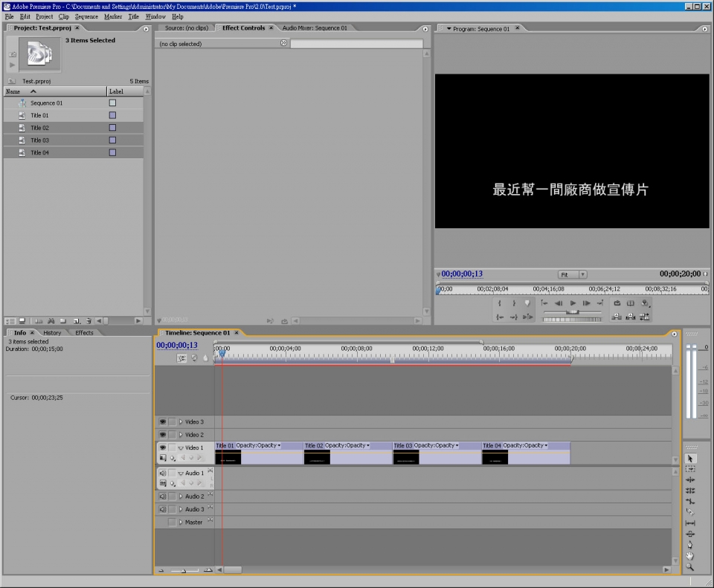
Task: Switch to the Audio Mixer: Sequence 01 tab
Action: [314, 28]
